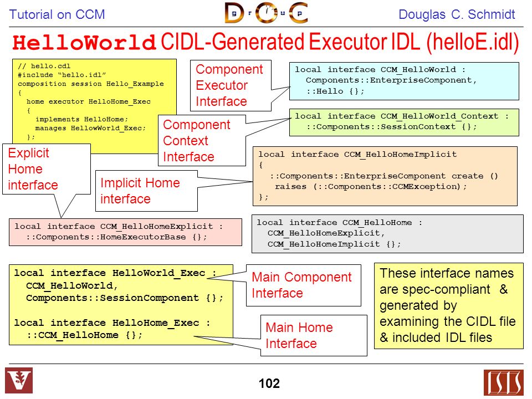
Task: Click 'local interface CCM_HelloHome :' in gray box
Action: click(x=340, y=223)
